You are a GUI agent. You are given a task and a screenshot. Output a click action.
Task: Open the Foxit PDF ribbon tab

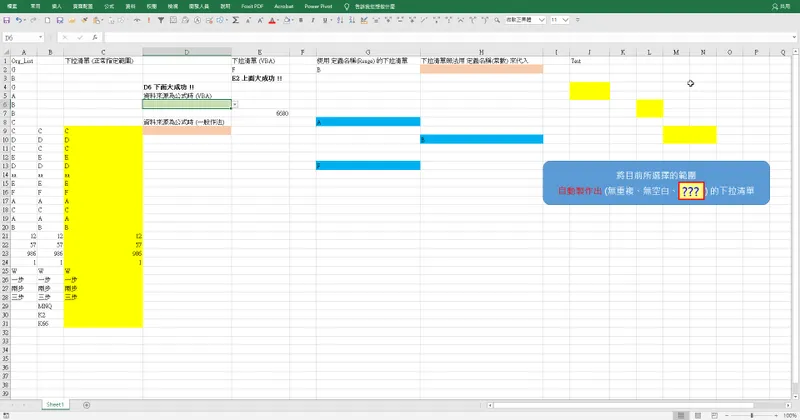[252, 6]
